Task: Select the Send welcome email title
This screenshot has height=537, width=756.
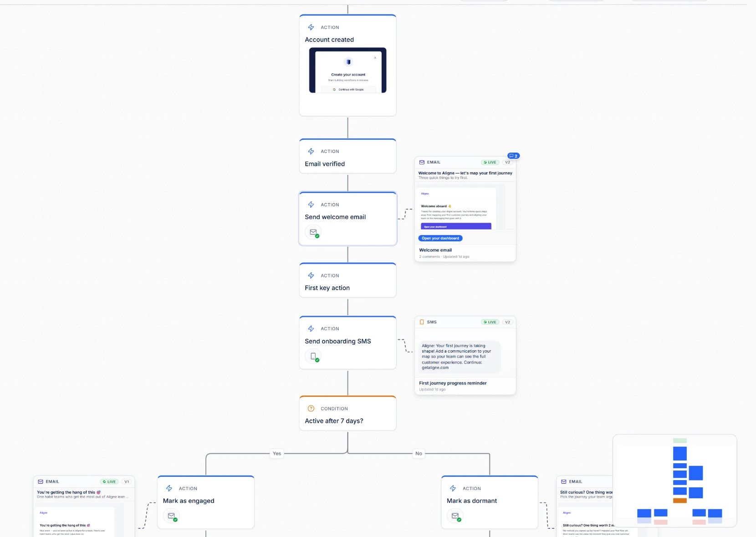Action: click(335, 217)
